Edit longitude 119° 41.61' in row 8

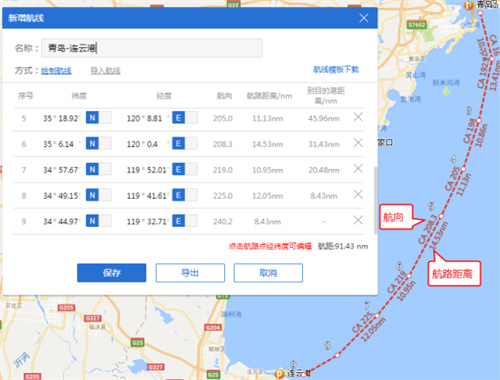[x=147, y=196]
